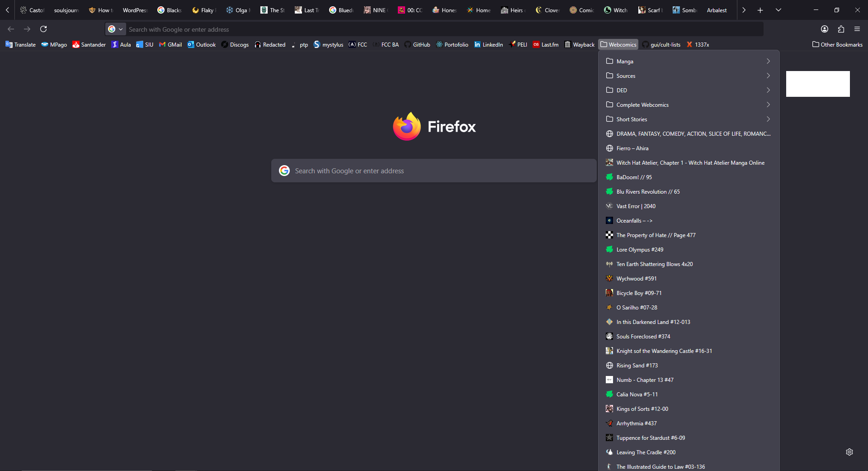868x471 pixels.
Task: Open Fierro – Ahira bookmark
Action: [x=689, y=148]
